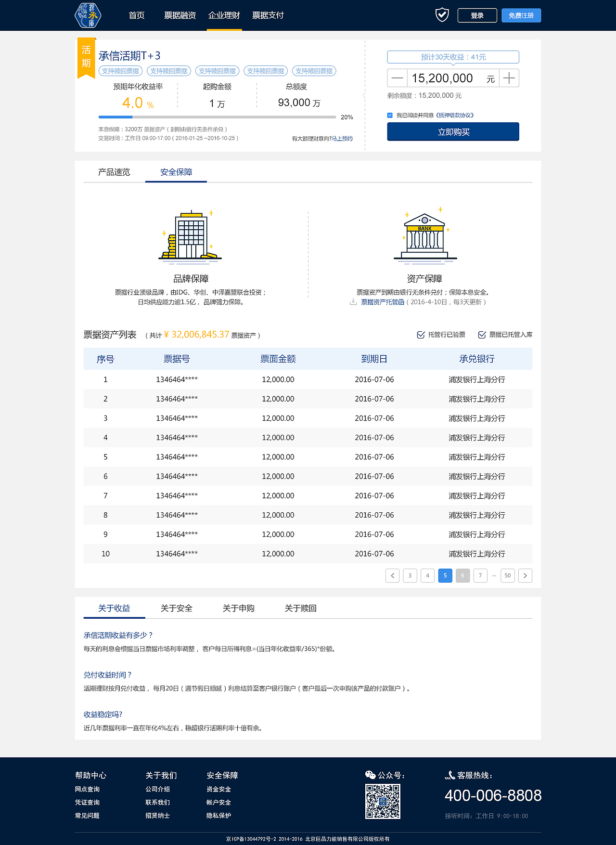Open 公司介绍 footer link
Screen dimensions: 616x845
coord(158,789)
